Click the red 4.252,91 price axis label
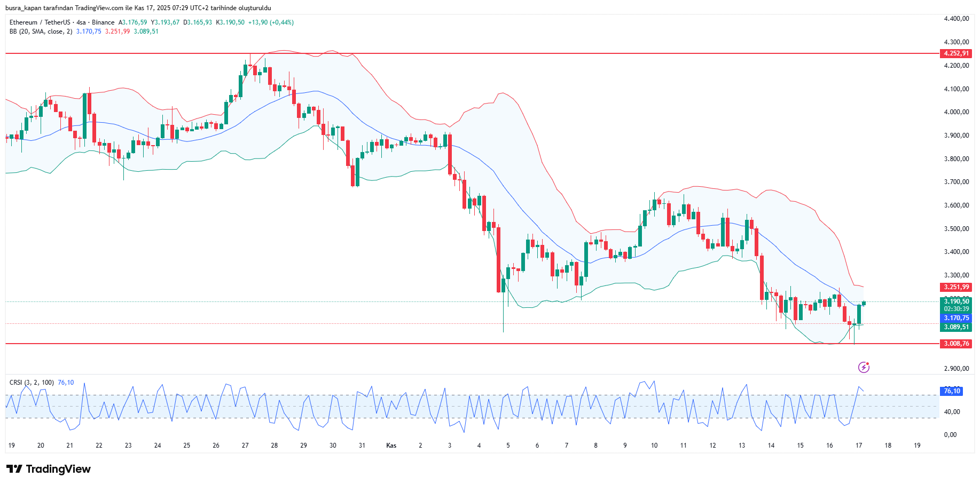The height and width of the screenshot is (485, 980). click(x=956, y=53)
